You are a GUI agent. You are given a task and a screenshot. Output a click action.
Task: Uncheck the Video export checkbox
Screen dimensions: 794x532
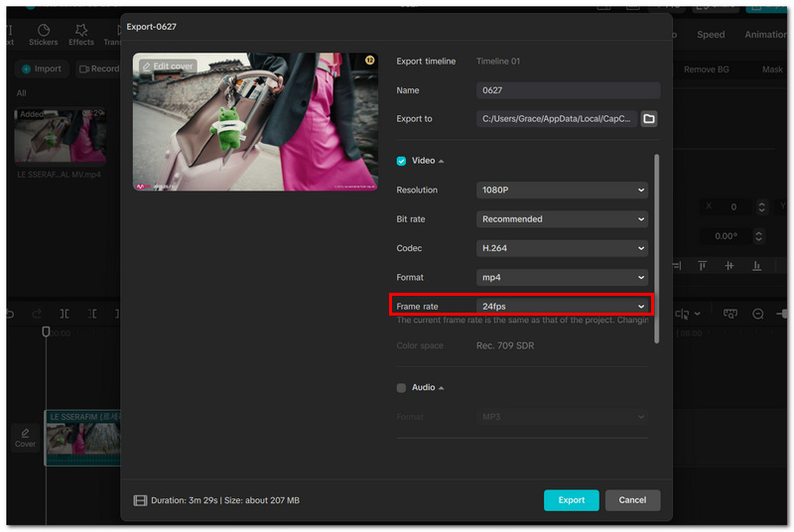click(401, 161)
